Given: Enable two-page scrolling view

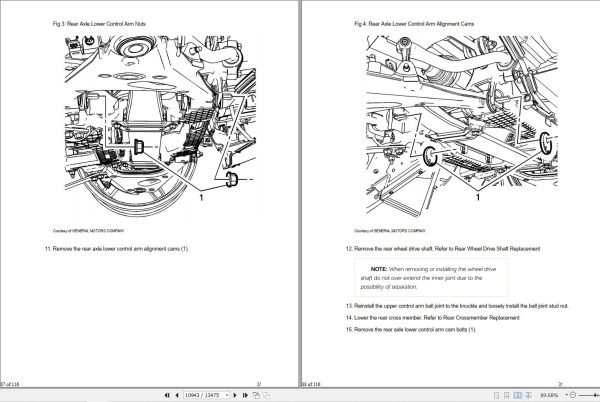Looking at the screenshot, I should click(x=528, y=395).
